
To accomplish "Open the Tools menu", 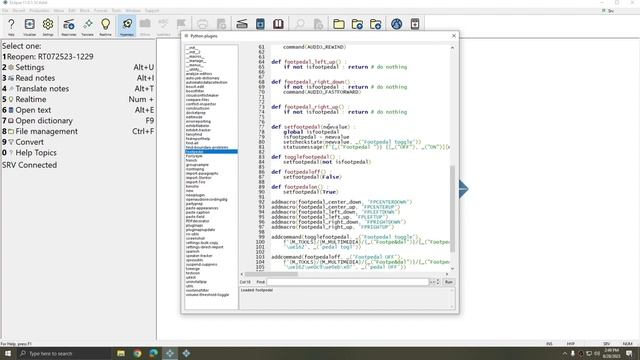I will pyautogui.click(x=116, y=11).
